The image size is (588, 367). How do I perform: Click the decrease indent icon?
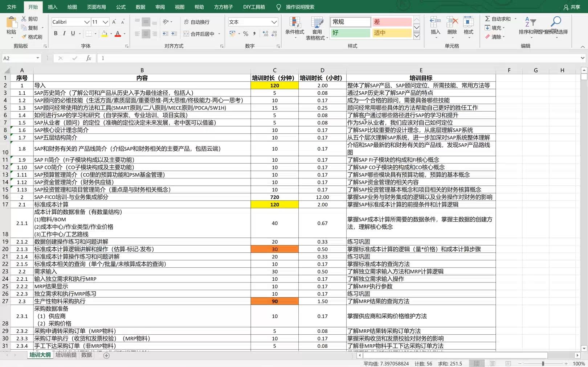(x=166, y=34)
